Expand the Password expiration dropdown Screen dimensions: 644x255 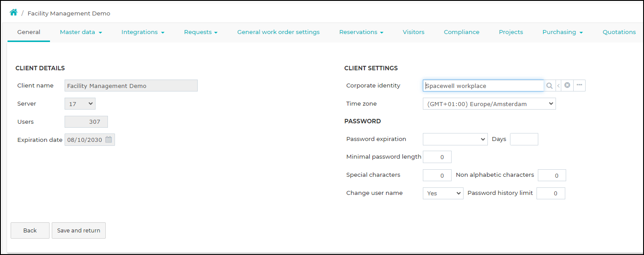(455, 139)
